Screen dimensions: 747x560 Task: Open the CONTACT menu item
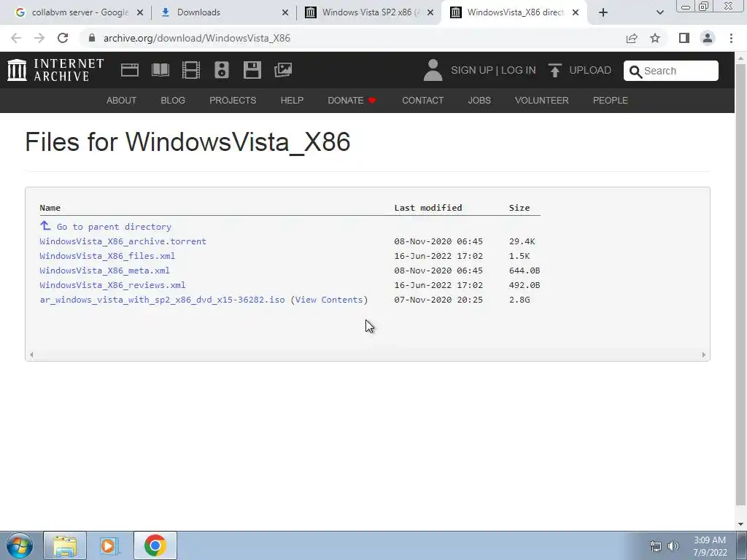click(x=422, y=101)
